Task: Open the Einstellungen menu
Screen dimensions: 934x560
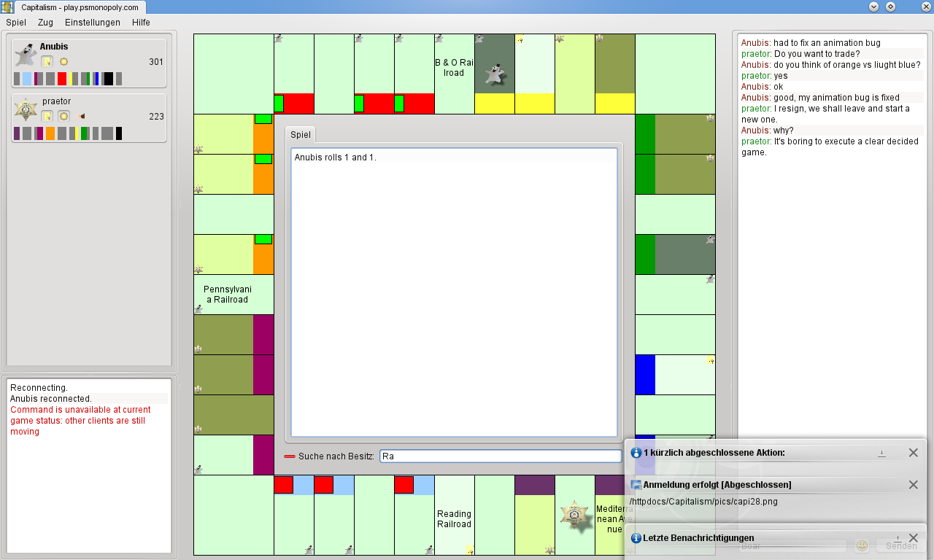Action: 93,23
